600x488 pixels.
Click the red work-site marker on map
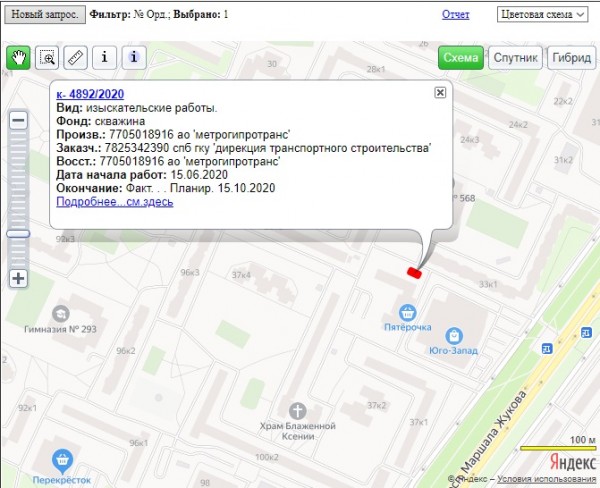click(x=415, y=271)
